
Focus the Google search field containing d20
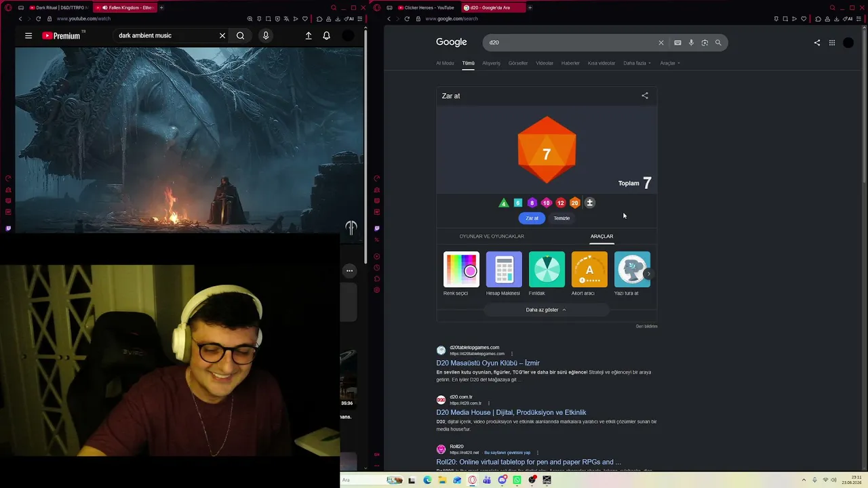tap(570, 43)
